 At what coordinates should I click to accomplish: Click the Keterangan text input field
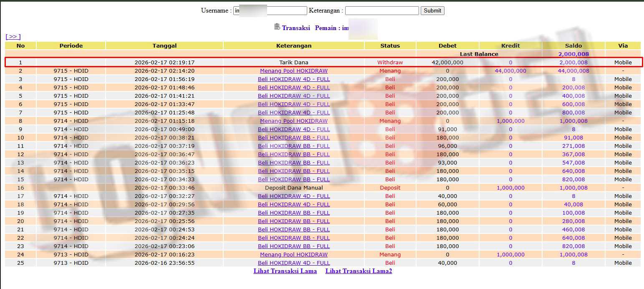pos(381,11)
